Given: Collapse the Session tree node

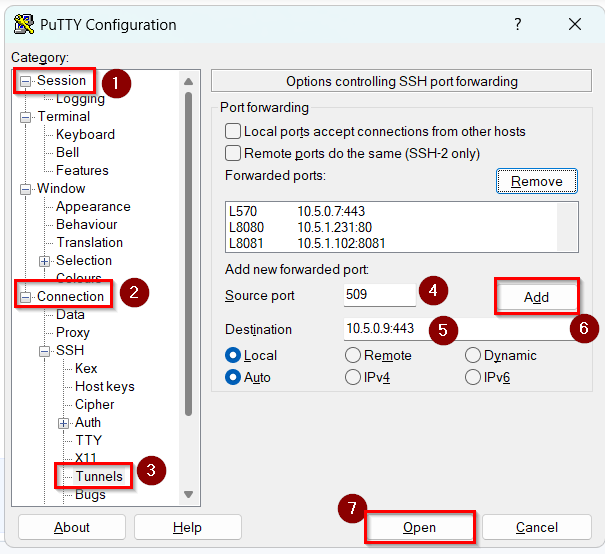Looking at the screenshot, I should 25,81.
